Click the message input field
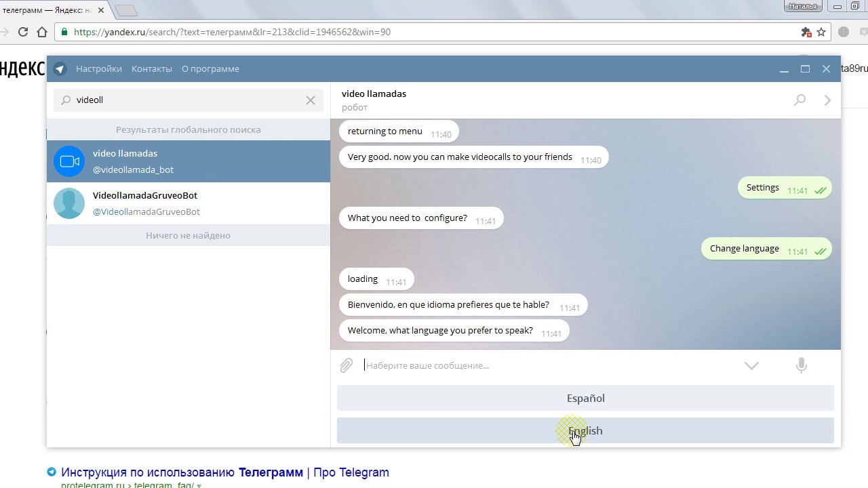 (549, 365)
